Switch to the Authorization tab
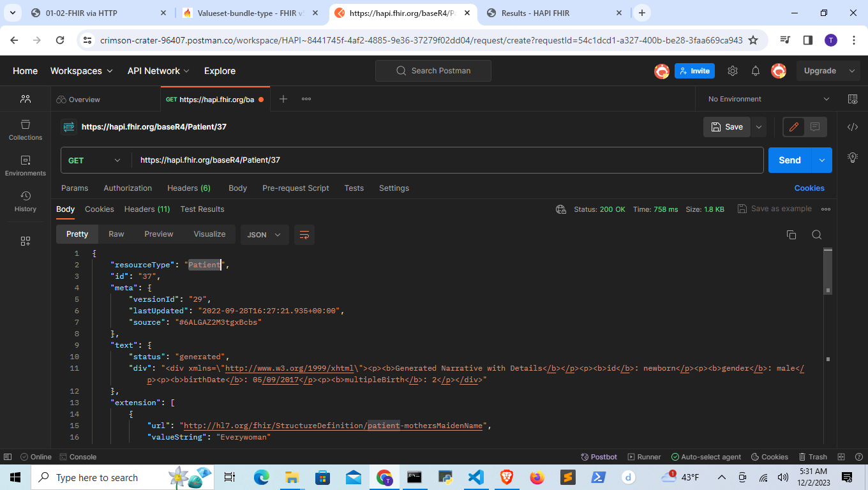This screenshot has height=490, width=868. (128, 188)
